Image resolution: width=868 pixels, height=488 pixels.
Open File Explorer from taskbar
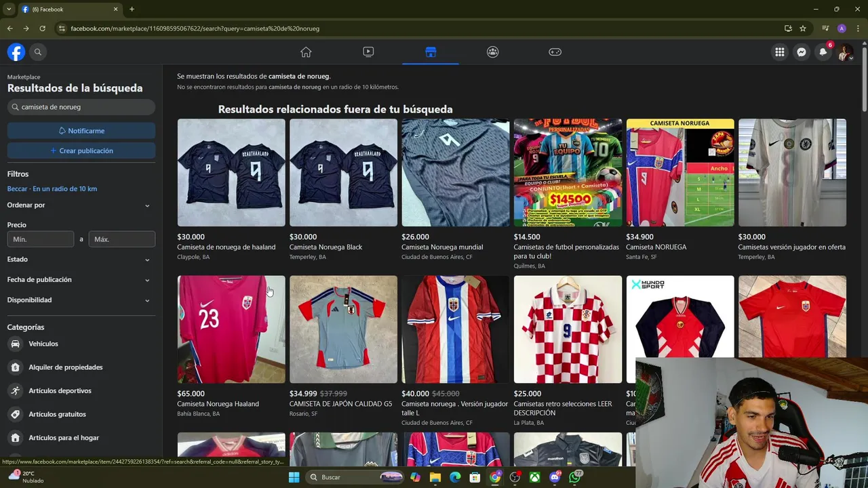435,477
